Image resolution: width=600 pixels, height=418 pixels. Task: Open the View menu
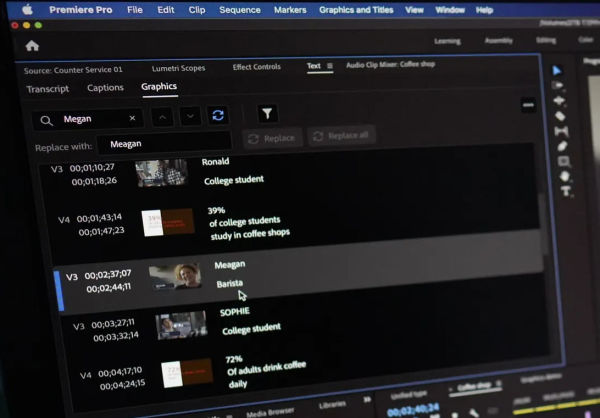pyautogui.click(x=414, y=10)
